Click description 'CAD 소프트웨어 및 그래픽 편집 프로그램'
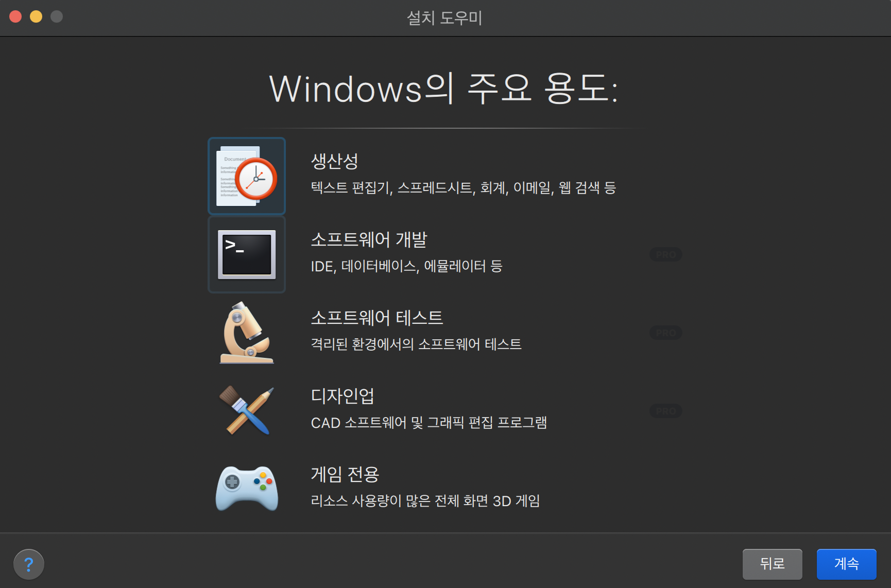The image size is (891, 588). pyautogui.click(x=429, y=423)
